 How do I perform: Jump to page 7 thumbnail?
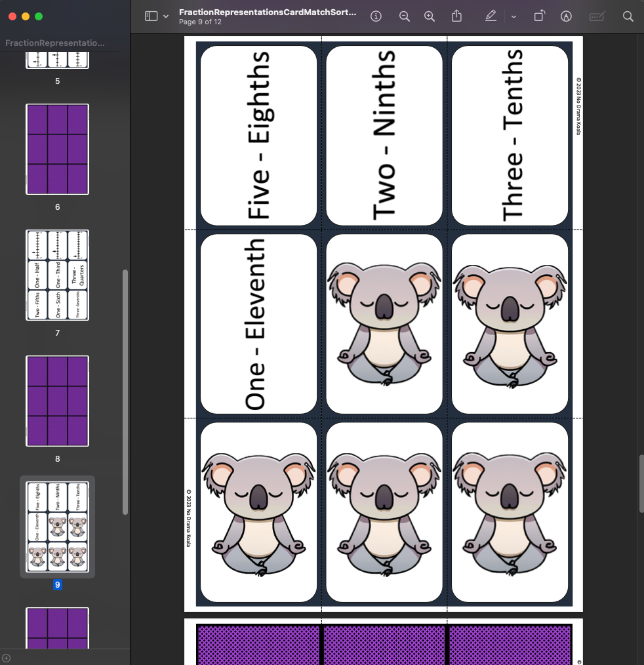pos(57,275)
